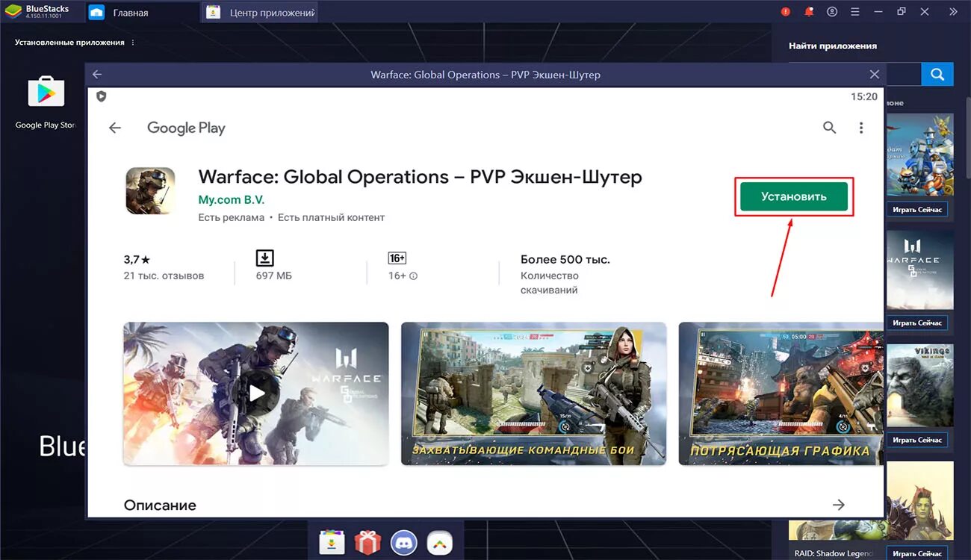Screen dimensions: 971x560
Task: Open the Установленные приложения options dots
Action: 134,43
